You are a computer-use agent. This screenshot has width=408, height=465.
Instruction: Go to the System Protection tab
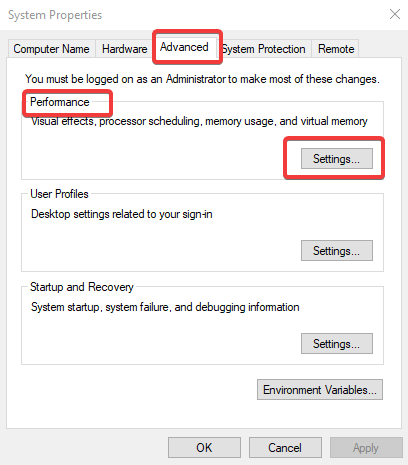click(x=264, y=49)
